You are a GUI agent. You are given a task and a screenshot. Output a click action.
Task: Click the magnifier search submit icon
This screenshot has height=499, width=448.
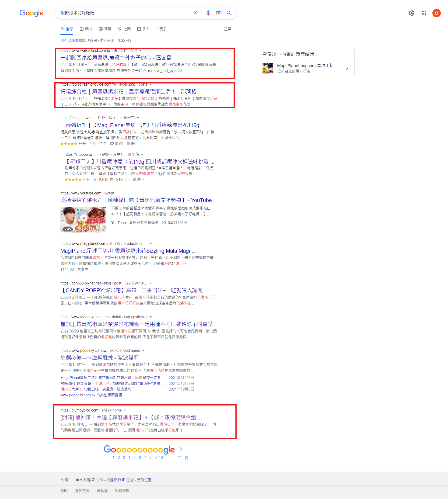pyautogui.click(x=229, y=13)
